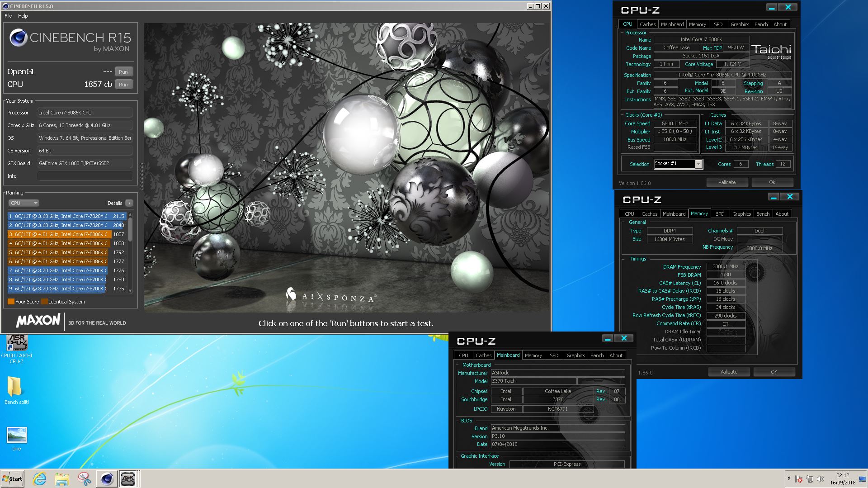Open Mainboard tab in top CPU-Z window
This screenshot has width=868, height=488.
click(672, 24)
